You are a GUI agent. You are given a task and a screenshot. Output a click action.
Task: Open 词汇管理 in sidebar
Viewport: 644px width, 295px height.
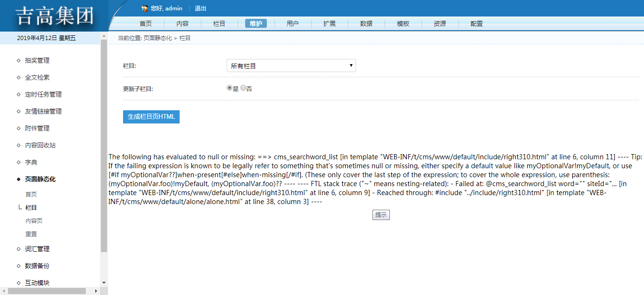tap(37, 249)
